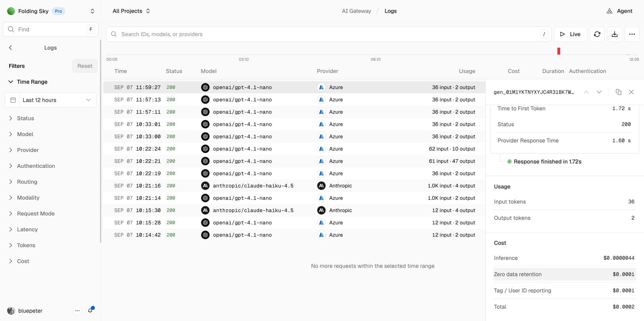Click the refresh logs icon
Image resolution: width=644 pixels, height=321 pixels.
pyautogui.click(x=597, y=34)
